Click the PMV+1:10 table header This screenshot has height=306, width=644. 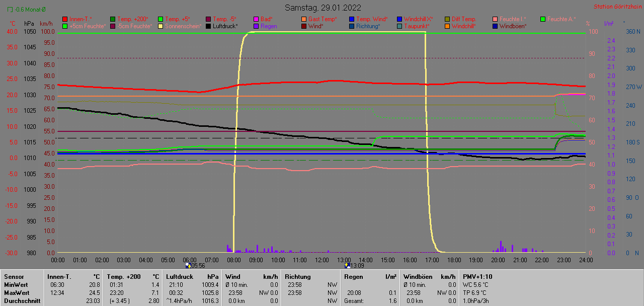tap(477, 276)
